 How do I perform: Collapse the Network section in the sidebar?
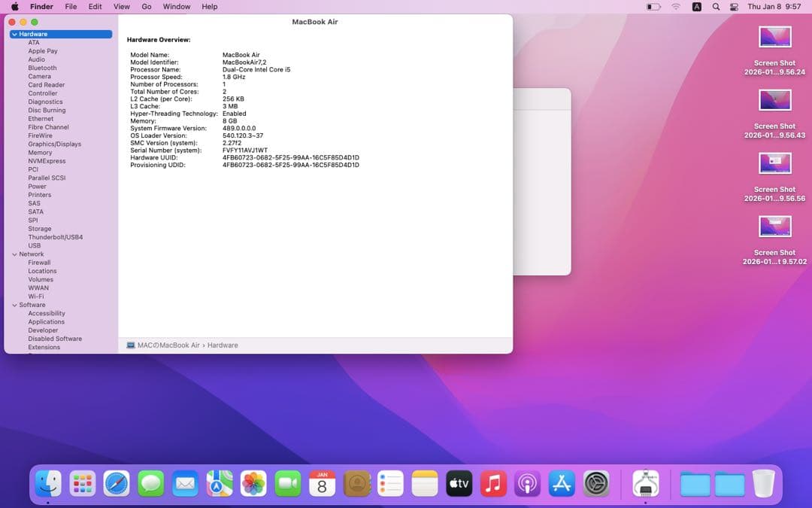[x=14, y=254]
